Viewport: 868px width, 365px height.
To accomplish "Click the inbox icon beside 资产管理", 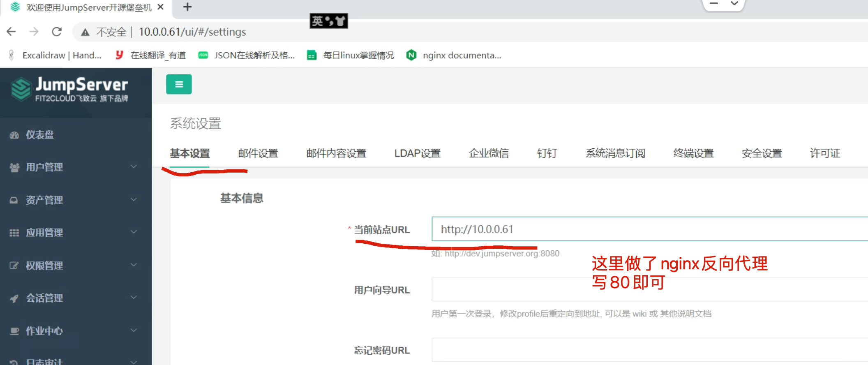I will [x=14, y=200].
